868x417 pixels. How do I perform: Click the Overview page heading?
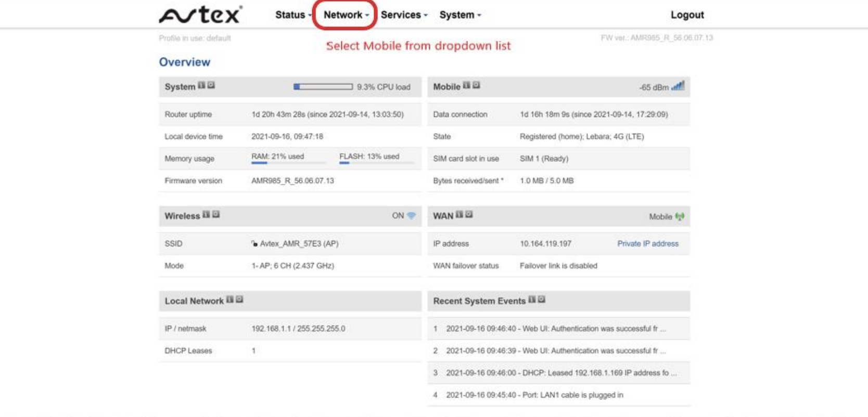[185, 62]
